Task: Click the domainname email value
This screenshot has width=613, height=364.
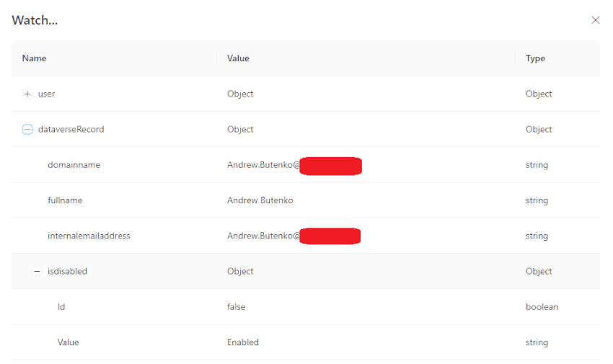Action: point(294,165)
